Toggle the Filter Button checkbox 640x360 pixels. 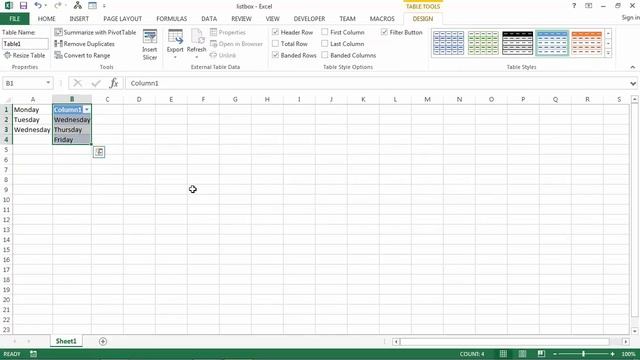coord(384,32)
